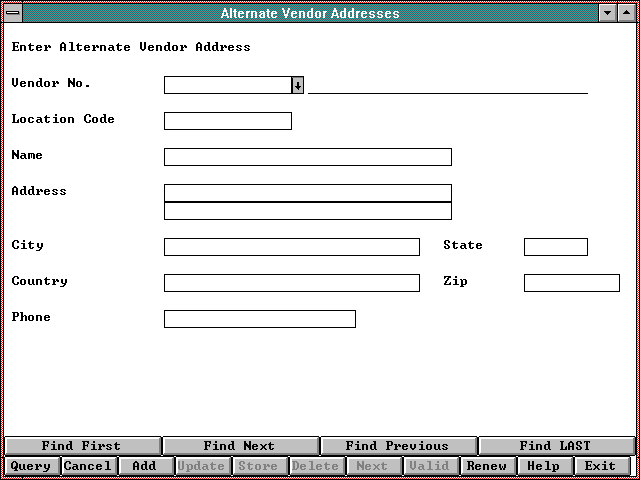640x480 pixels.
Task: Open the window control menu box
Action: click(11, 13)
